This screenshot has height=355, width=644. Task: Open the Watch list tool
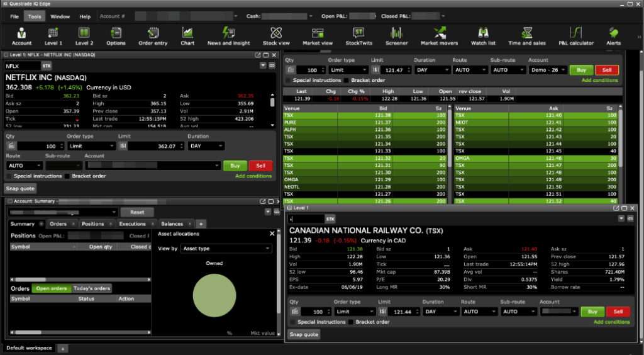483,36
